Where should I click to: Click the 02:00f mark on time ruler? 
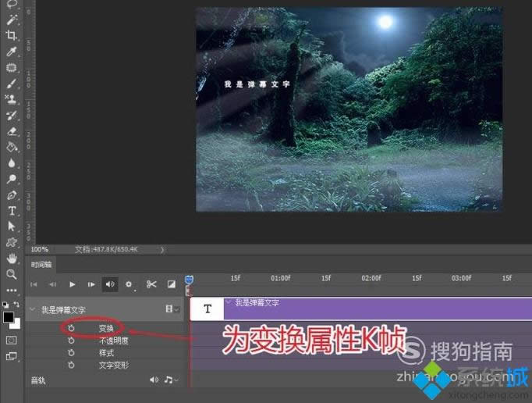(x=371, y=278)
